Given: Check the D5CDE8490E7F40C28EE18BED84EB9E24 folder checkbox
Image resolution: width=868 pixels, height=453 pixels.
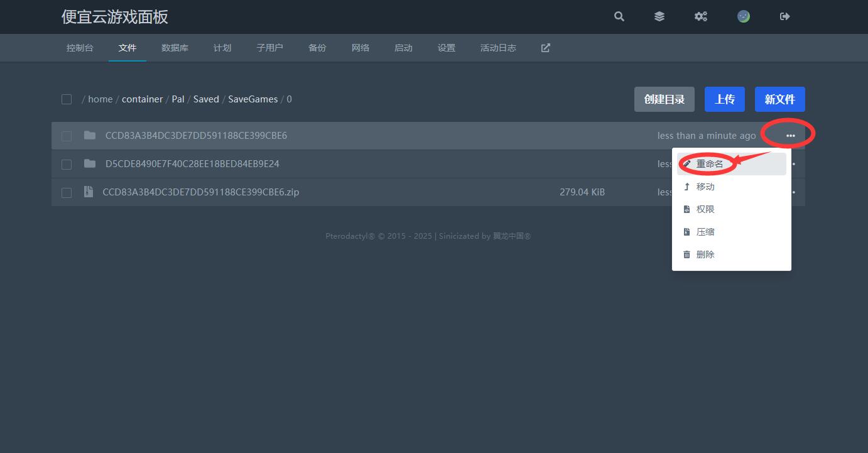Looking at the screenshot, I should [67, 164].
